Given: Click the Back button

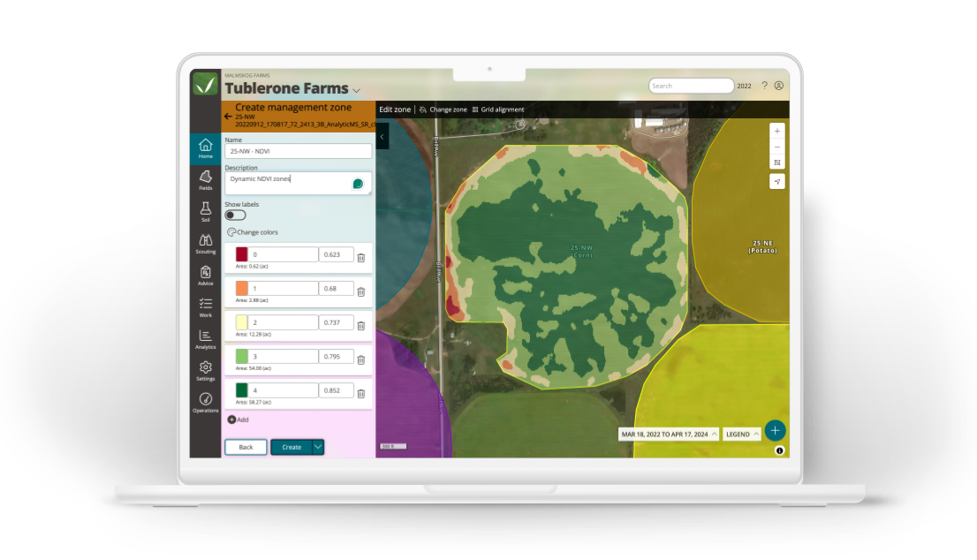Looking at the screenshot, I should [x=246, y=447].
